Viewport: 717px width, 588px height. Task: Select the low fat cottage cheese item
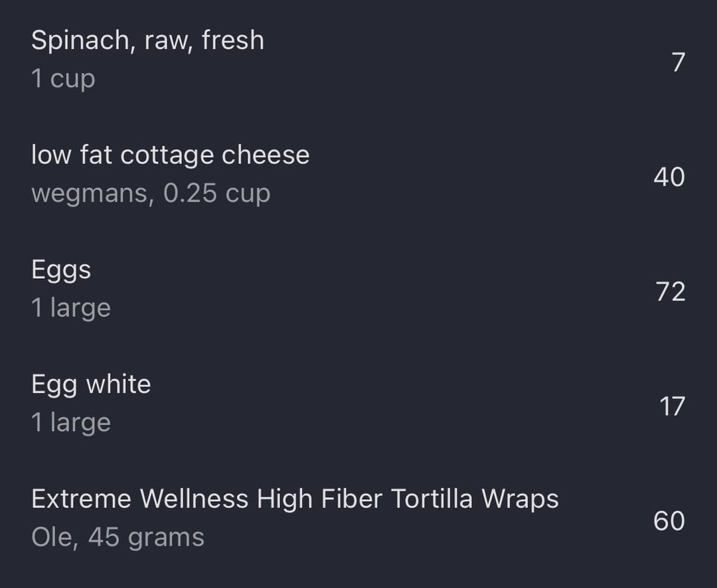coord(358,174)
